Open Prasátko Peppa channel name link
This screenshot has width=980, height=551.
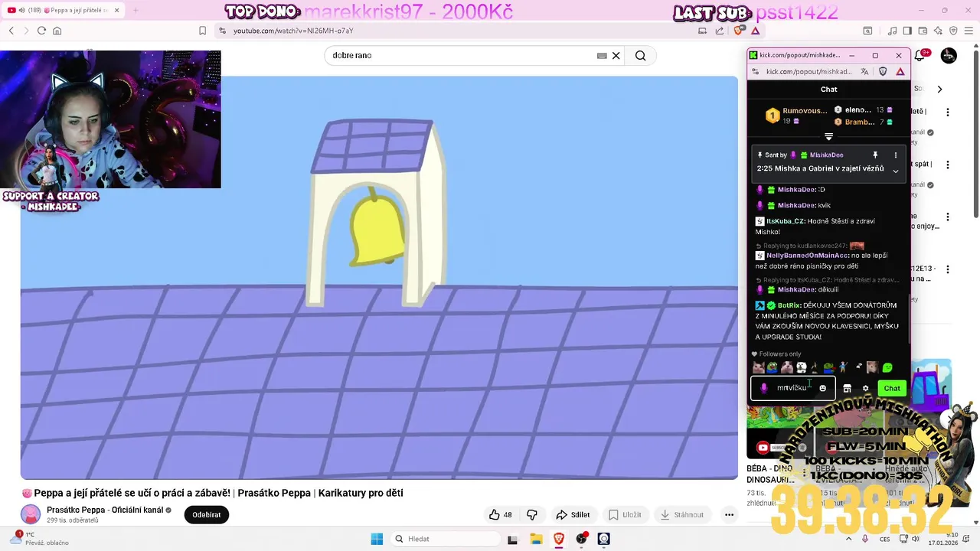click(x=105, y=510)
